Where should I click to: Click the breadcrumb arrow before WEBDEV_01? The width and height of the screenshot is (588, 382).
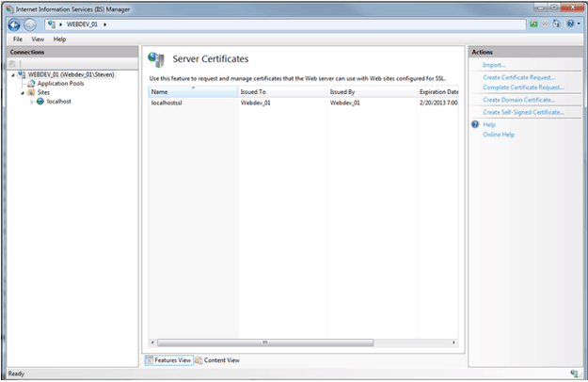point(61,24)
